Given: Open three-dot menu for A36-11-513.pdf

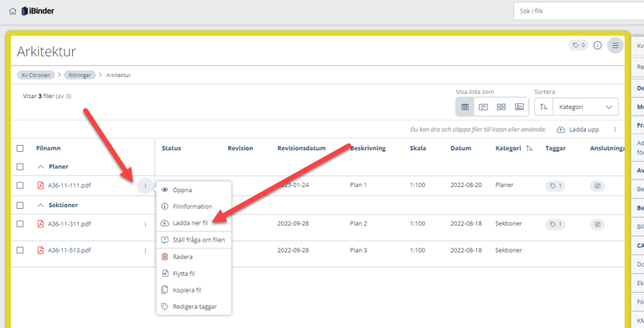Looking at the screenshot, I should point(145,251).
